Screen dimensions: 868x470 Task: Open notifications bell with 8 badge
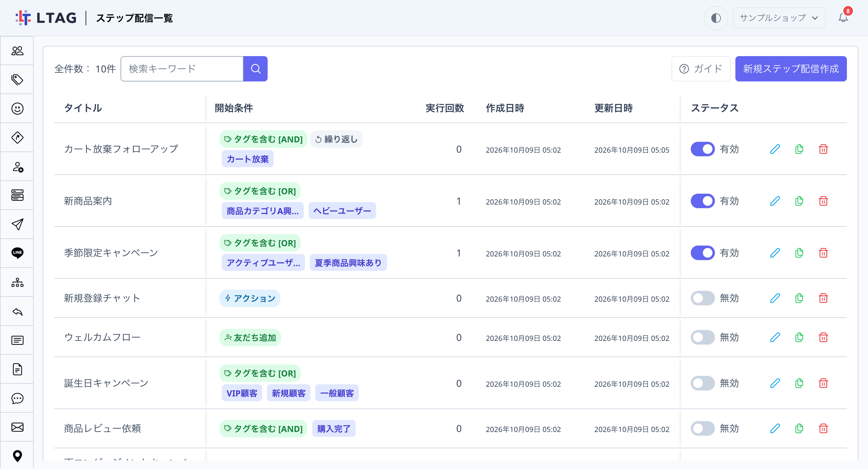(843, 17)
